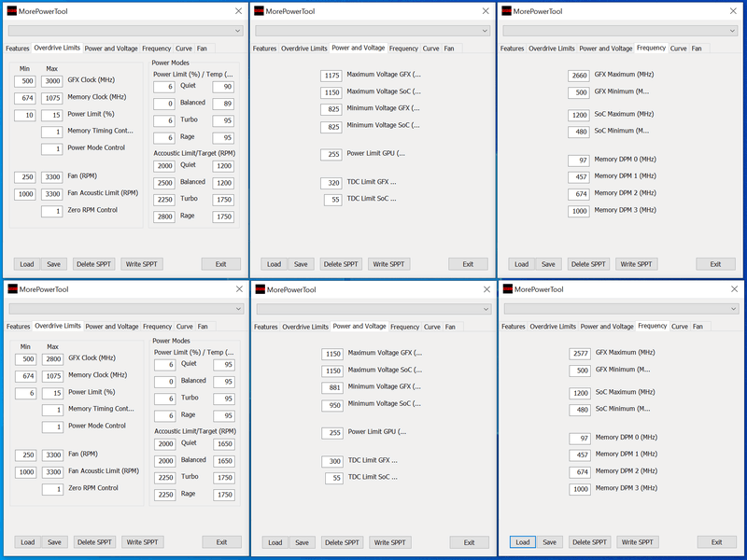Click Load in window with GFX Clock max 3000
Viewport: 747px width, 560px height.
[x=27, y=264]
